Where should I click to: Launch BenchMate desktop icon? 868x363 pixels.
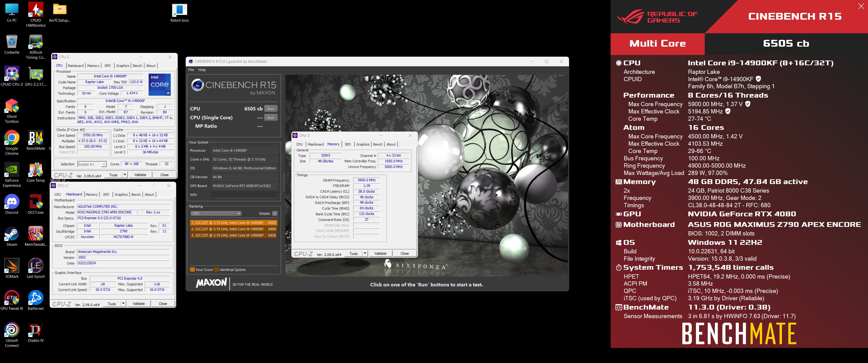(x=36, y=140)
